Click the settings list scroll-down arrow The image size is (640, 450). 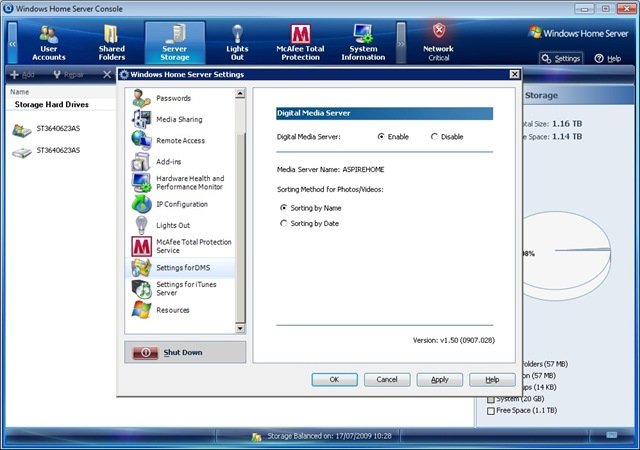coord(240,328)
